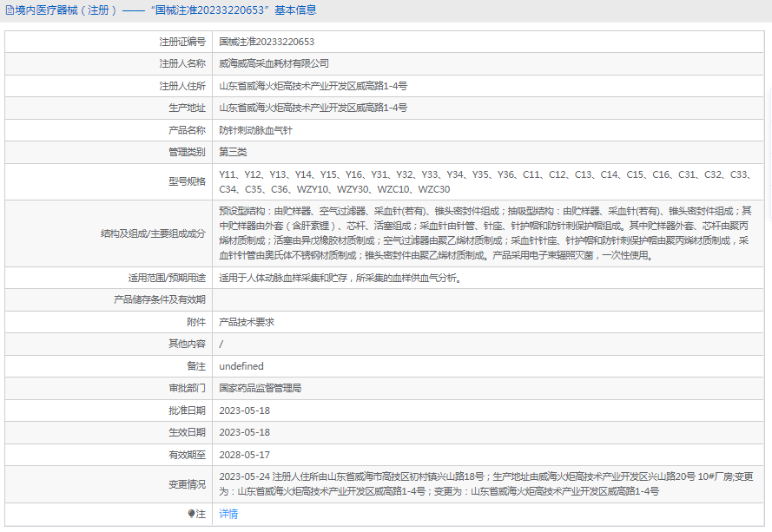772x532 pixels.
Task: Click the 注册人住所 label
Action: [182, 86]
